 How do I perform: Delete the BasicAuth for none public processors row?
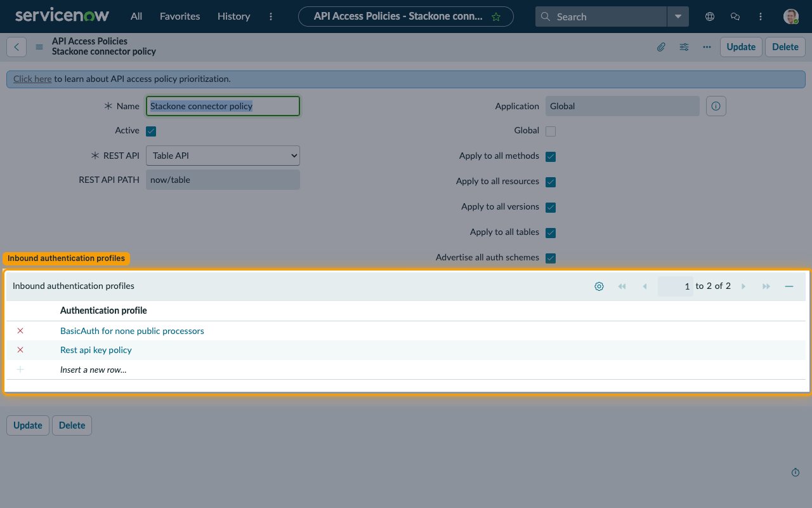point(20,331)
